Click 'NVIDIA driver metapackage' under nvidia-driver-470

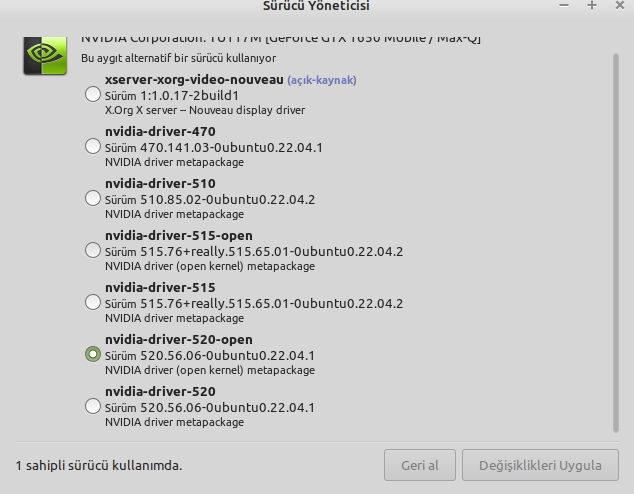pyautogui.click(x=174, y=163)
